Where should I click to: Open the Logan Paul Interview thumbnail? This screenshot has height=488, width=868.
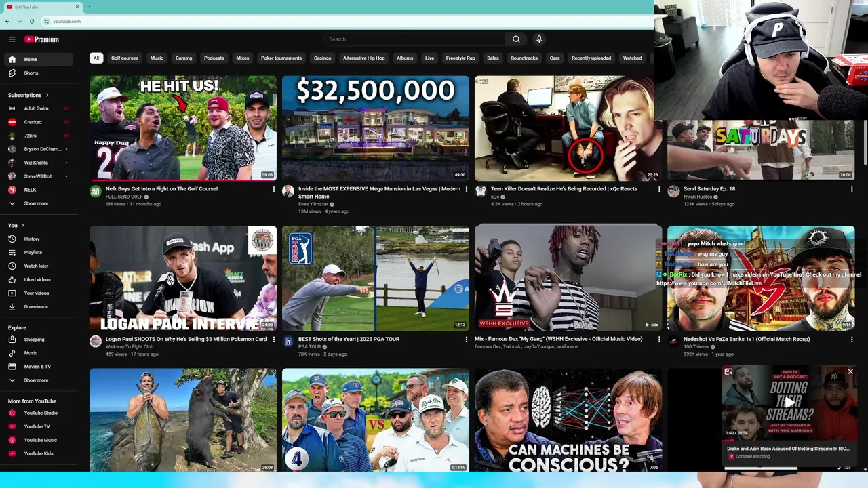(183, 278)
